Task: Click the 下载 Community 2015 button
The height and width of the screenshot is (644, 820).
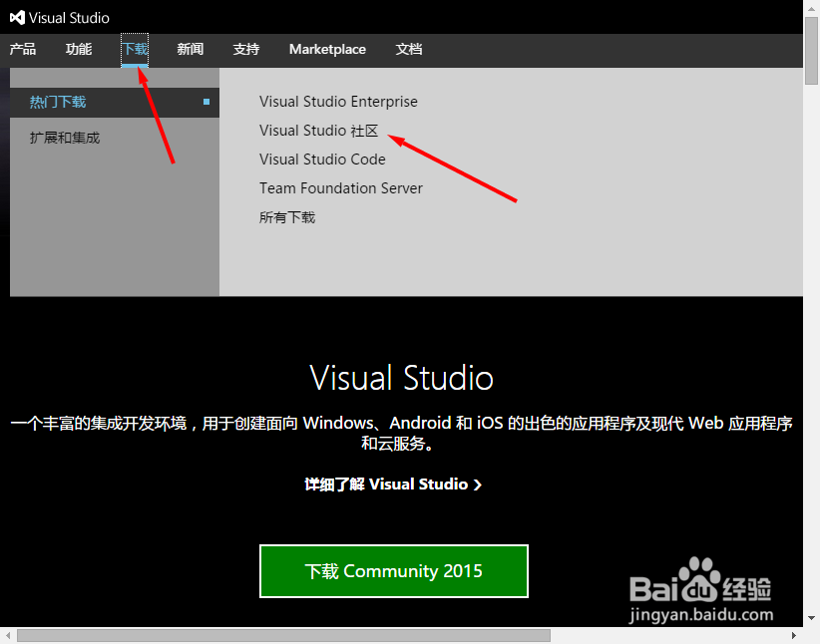Action: click(393, 571)
